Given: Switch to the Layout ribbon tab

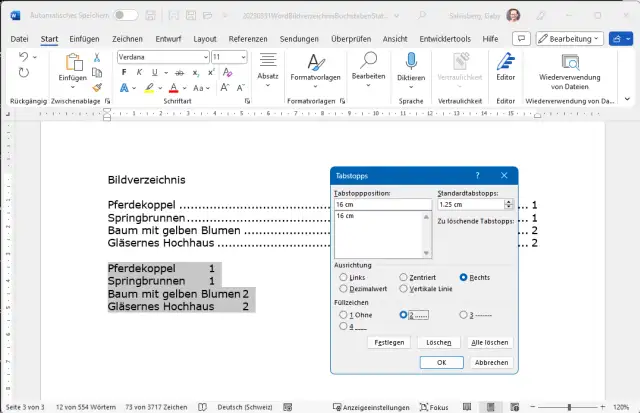Looking at the screenshot, I should click(x=205, y=38).
